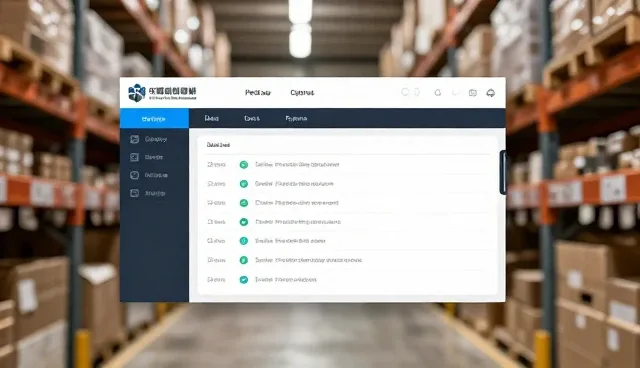Open the description text of the last list row
The height and width of the screenshot is (368, 640).
[286, 279]
